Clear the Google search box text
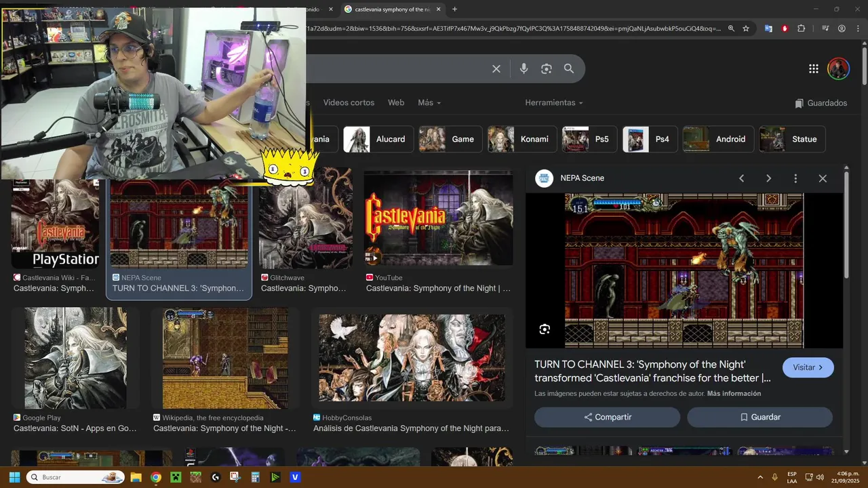 (x=496, y=68)
